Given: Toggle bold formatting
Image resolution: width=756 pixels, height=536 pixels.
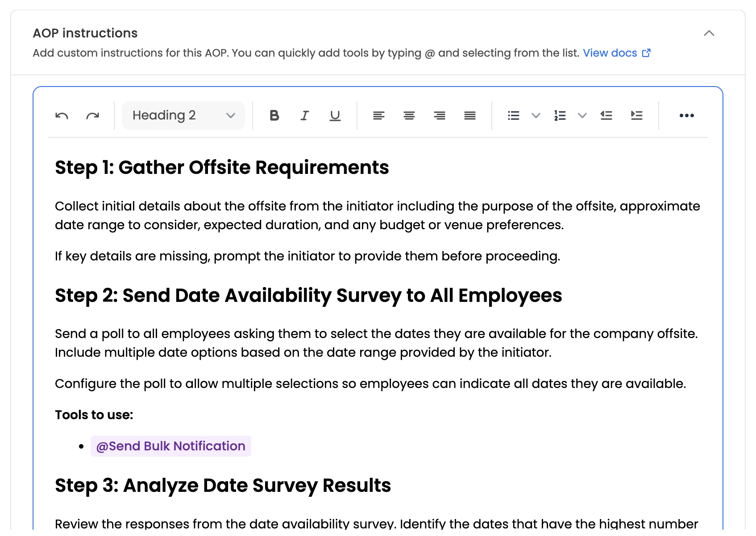Looking at the screenshot, I should pyautogui.click(x=274, y=116).
